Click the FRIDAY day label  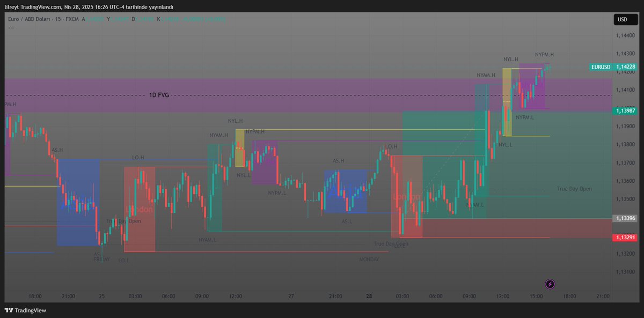101,259
